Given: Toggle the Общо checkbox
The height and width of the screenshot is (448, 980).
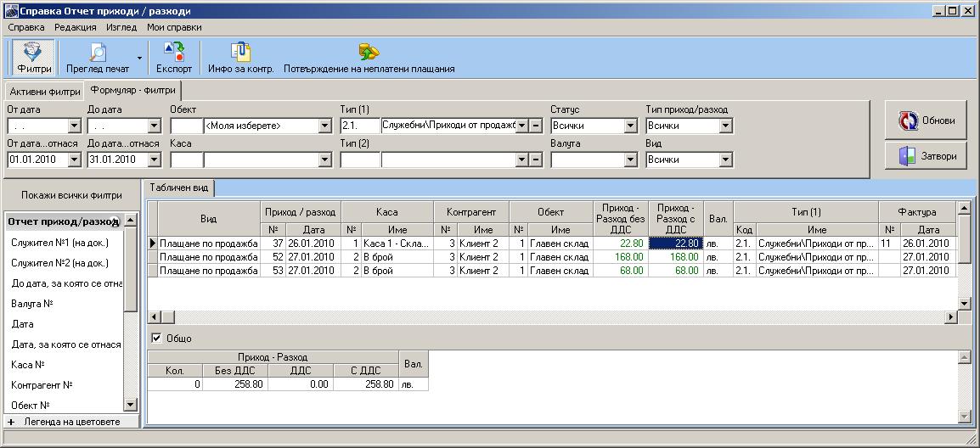Looking at the screenshot, I should (x=157, y=338).
